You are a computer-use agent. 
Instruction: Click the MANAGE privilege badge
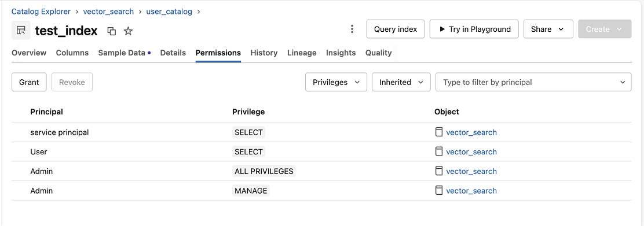(251, 191)
